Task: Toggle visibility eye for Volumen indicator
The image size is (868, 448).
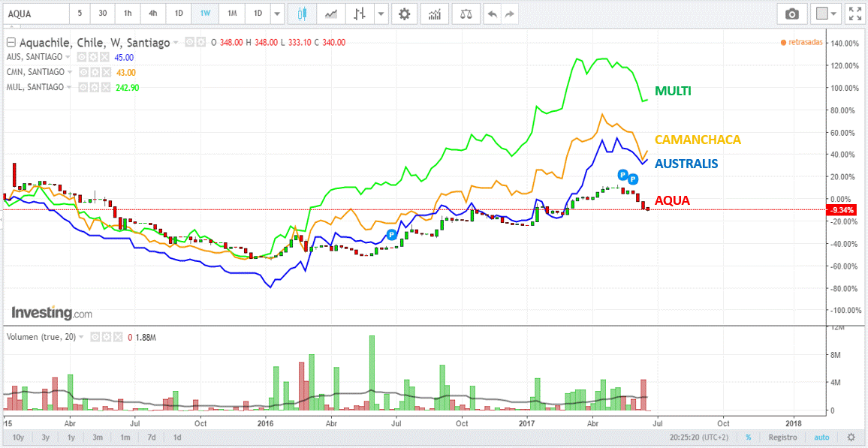Action: (95, 336)
